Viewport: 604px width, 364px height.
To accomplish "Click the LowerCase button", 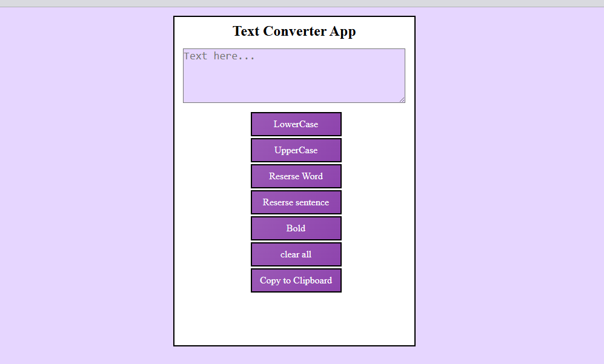I will (x=296, y=124).
